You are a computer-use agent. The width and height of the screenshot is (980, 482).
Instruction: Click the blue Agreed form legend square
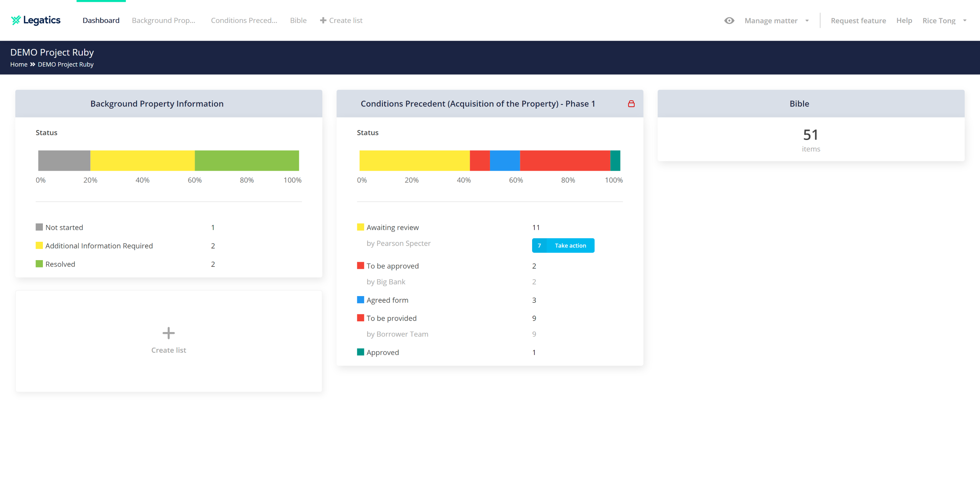coord(360,300)
